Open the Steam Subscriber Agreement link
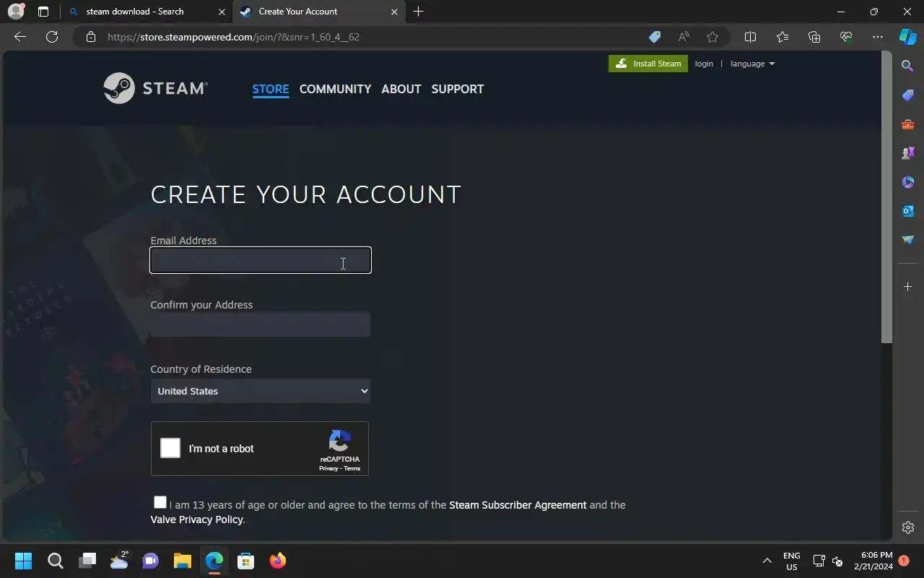The image size is (924, 578). click(518, 505)
